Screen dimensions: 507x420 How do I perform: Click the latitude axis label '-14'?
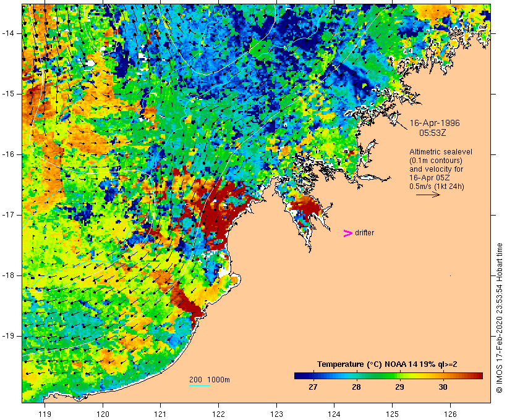(x=8, y=33)
